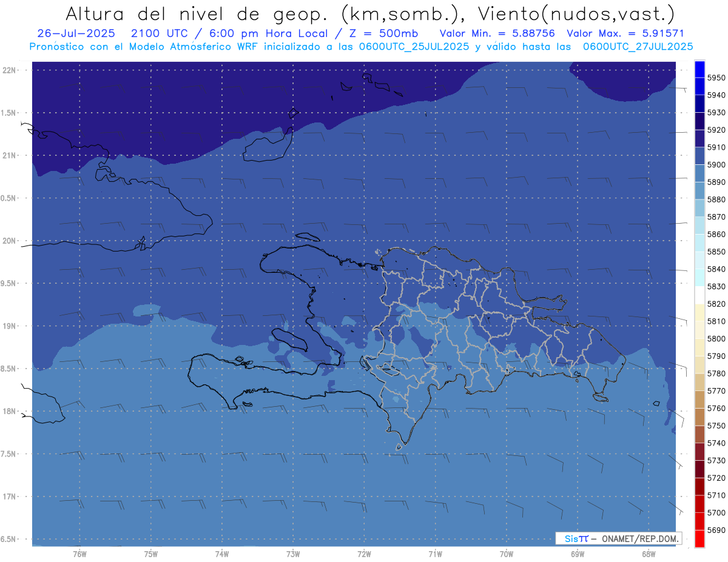Click the '72W' longitude label
Image resolution: width=728 pixels, height=562 pixels.
(x=364, y=554)
